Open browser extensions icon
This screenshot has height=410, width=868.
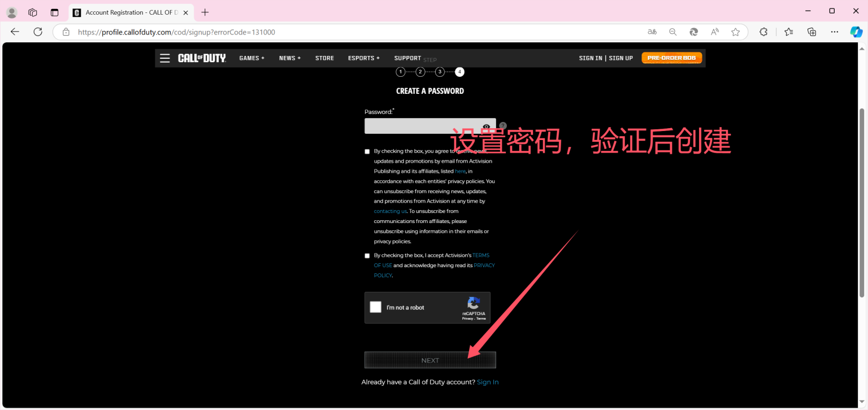(x=763, y=32)
